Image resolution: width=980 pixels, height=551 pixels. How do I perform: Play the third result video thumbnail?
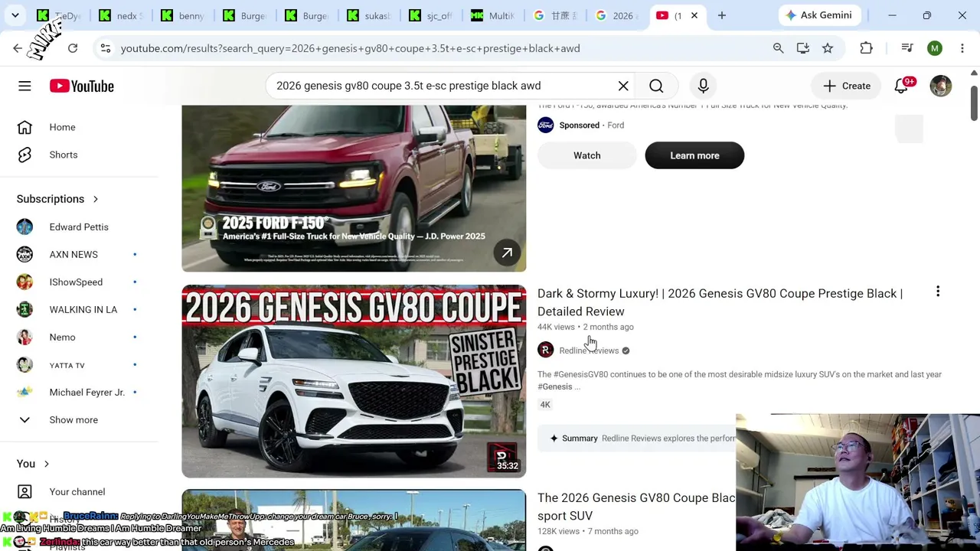pyautogui.click(x=354, y=520)
